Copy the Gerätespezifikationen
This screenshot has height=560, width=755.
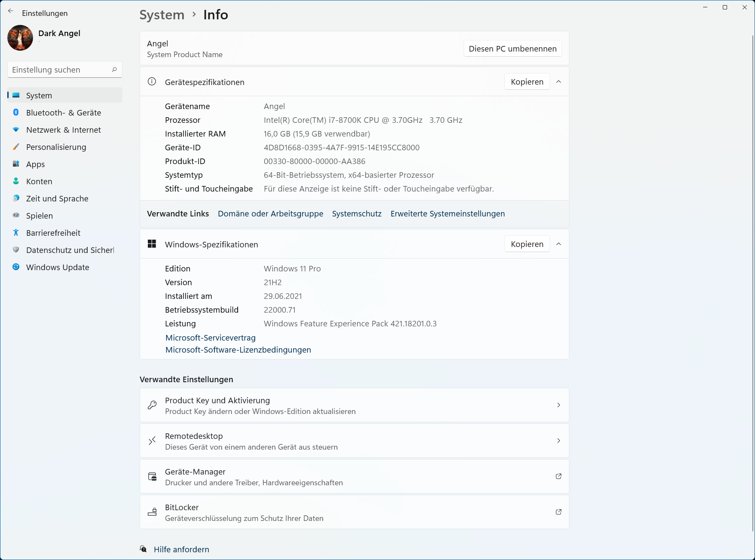[527, 82]
